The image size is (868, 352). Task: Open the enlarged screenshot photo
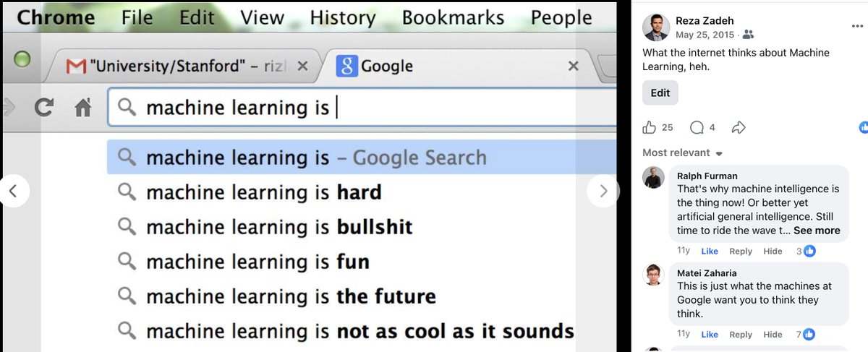tap(310, 176)
